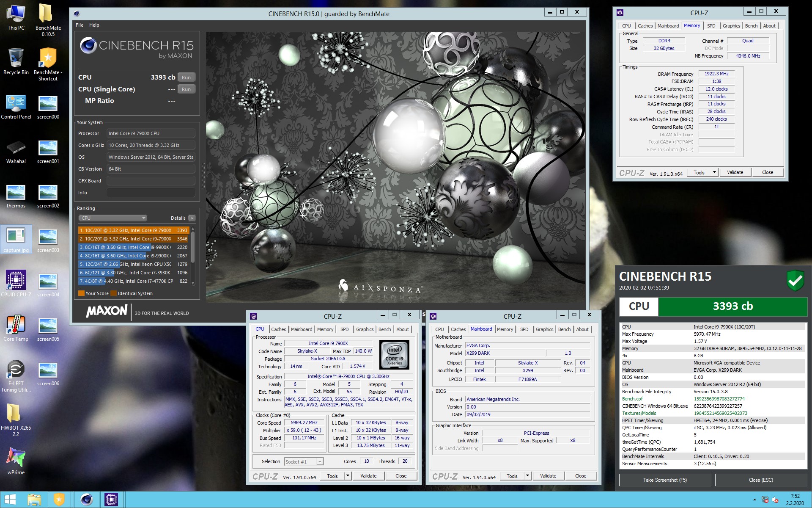The height and width of the screenshot is (508, 812).
Task: Open screen006 image file
Action: pyautogui.click(x=48, y=374)
